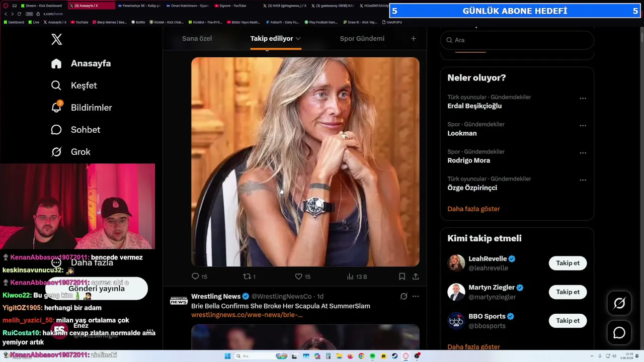Switch to Spor Gündemi tab
Image resolution: width=644 pixels, height=362 pixels.
click(x=362, y=38)
